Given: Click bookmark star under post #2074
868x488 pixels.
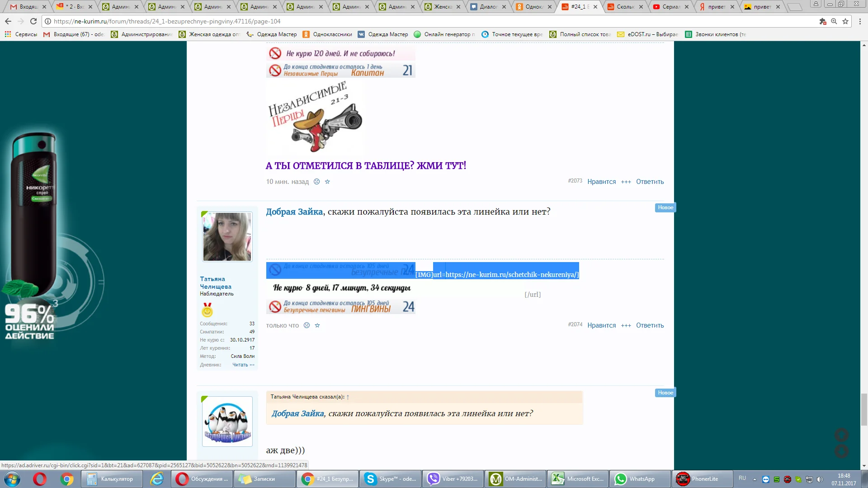Looking at the screenshot, I should pyautogui.click(x=317, y=325).
